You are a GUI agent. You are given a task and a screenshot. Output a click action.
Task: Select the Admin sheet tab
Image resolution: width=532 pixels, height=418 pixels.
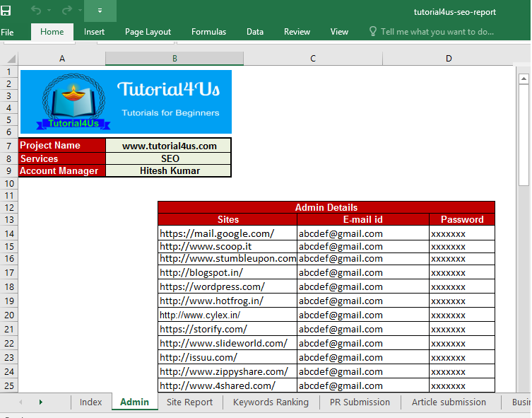134,402
